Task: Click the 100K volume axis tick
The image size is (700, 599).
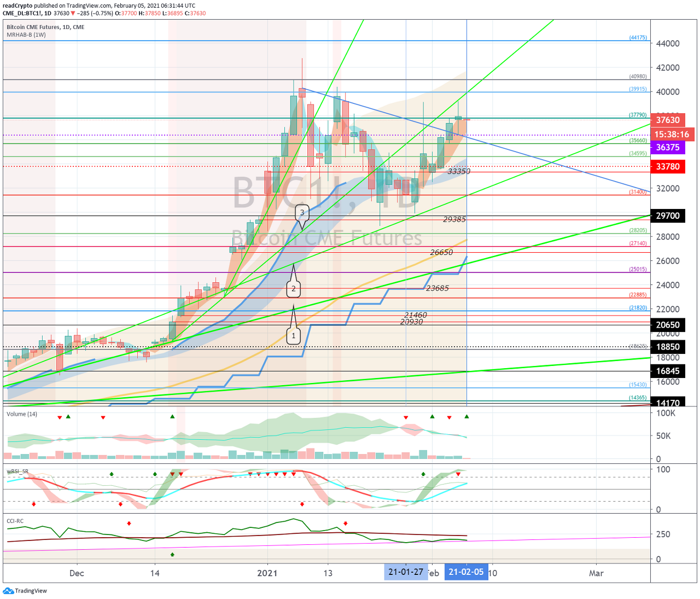Action: pyautogui.click(x=666, y=413)
